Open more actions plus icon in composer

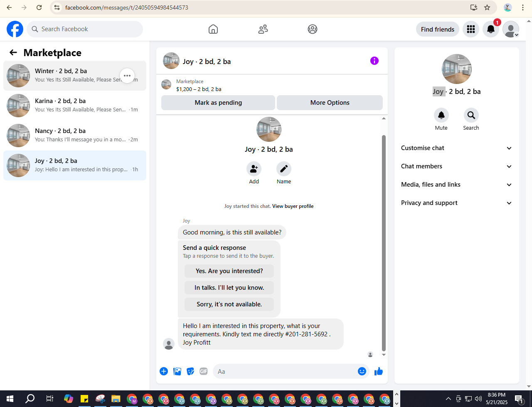(x=164, y=371)
